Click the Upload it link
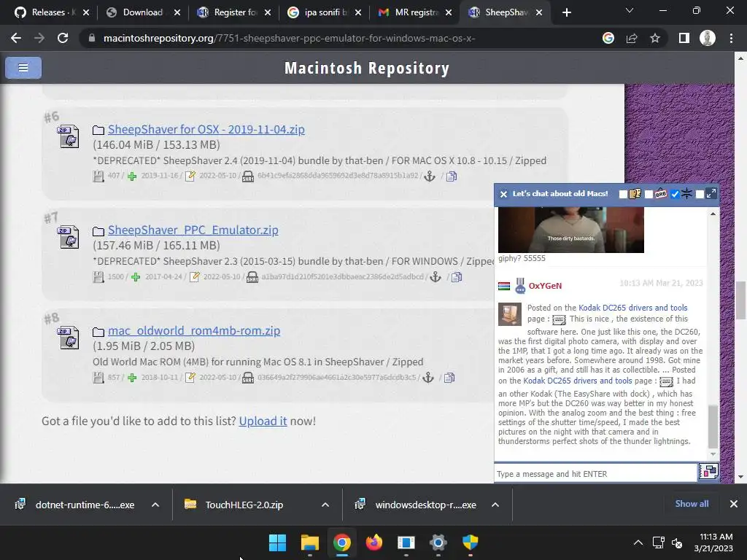This screenshot has width=747, height=560. point(263,421)
